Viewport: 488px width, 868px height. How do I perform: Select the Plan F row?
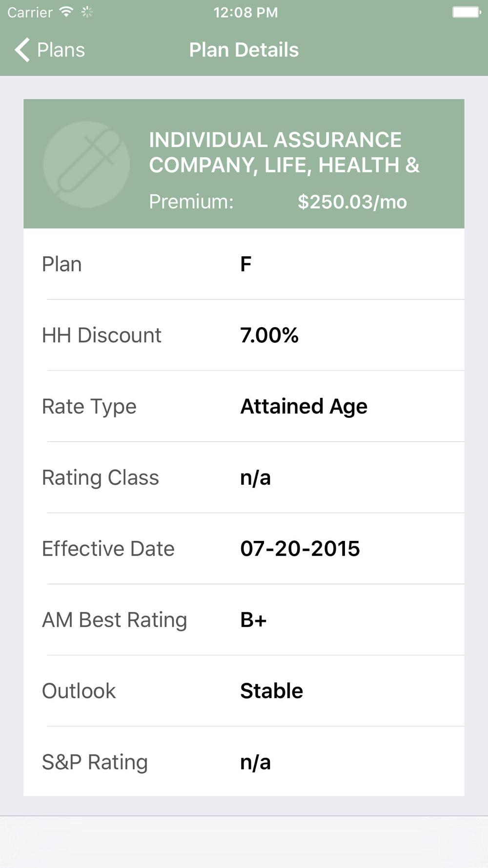[244, 264]
